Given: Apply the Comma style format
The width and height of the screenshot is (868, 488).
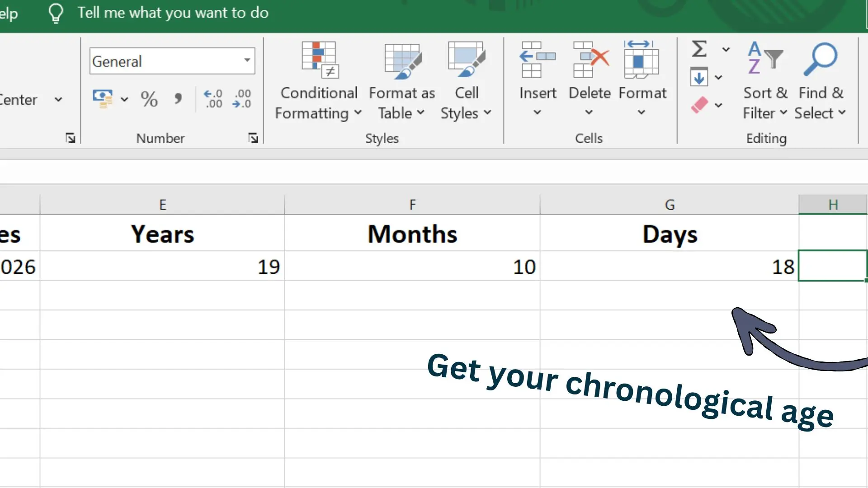Looking at the screenshot, I should click(178, 99).
